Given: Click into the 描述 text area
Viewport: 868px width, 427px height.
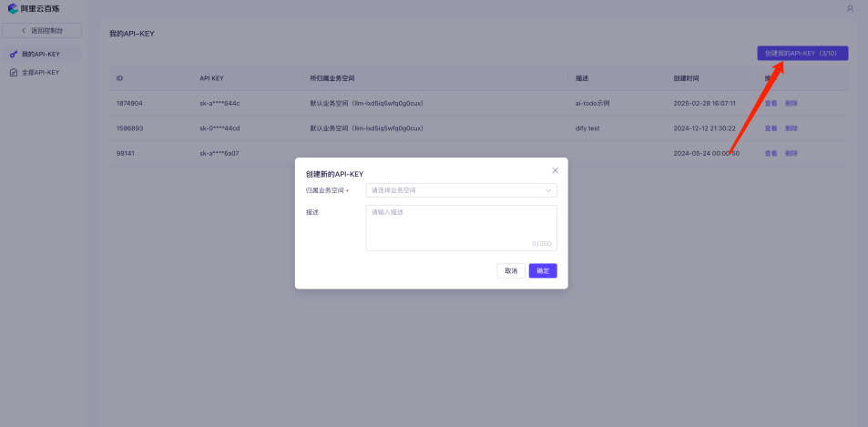Looking at the screenshot, I should point(460,227).
